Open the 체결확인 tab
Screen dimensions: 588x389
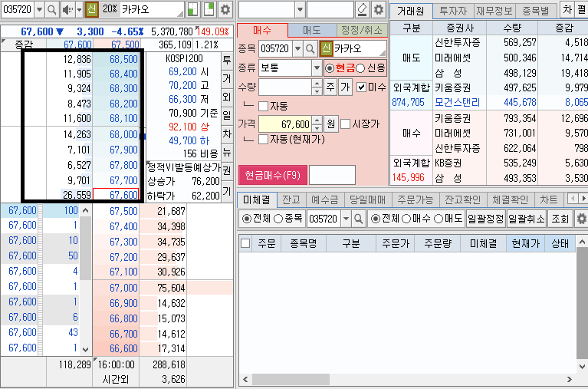pyautogui.click(x=511, y=199)
